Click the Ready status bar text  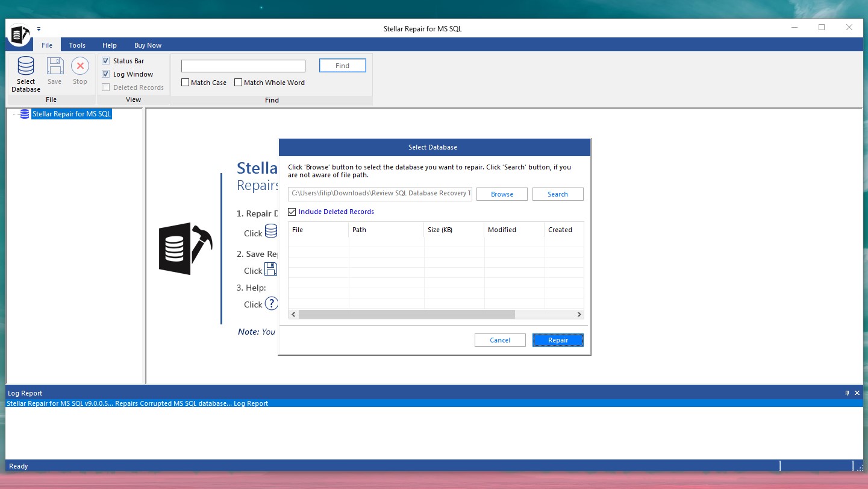click(19, 466)
